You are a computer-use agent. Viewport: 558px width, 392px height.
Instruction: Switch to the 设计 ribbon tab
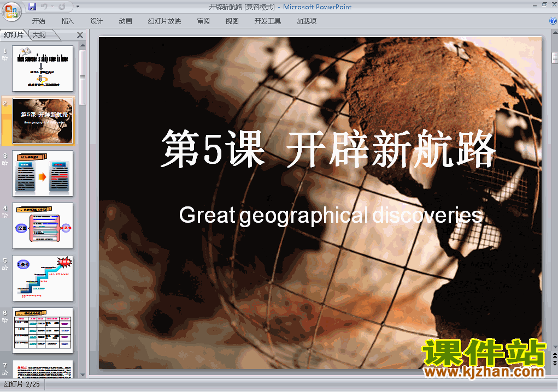(x=96, y=21)
